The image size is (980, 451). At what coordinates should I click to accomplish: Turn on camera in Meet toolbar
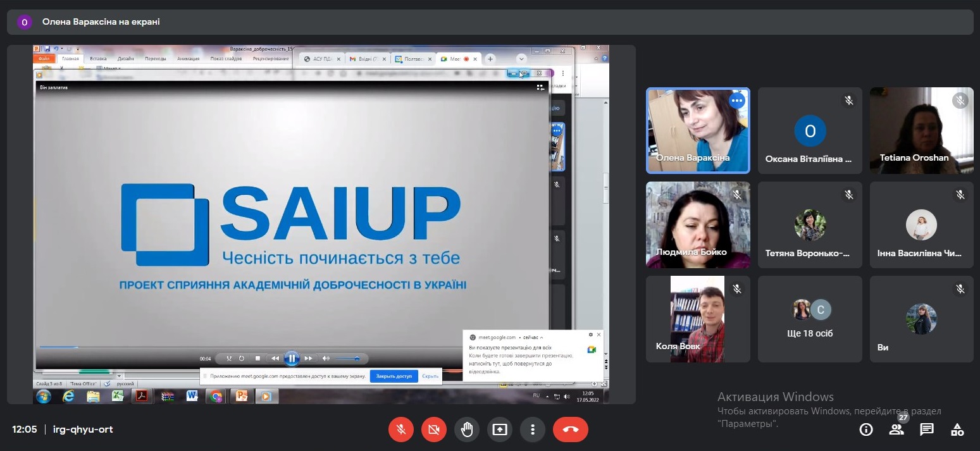point(433,430)
